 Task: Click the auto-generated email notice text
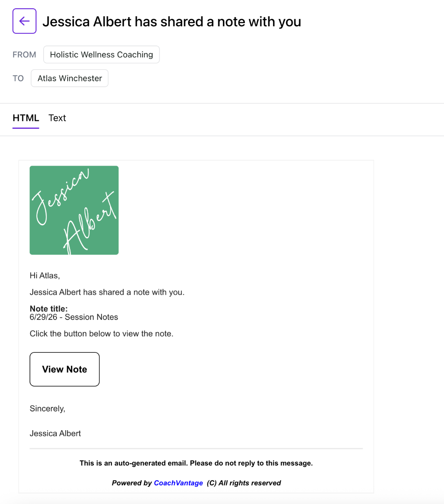click(196, 463)
